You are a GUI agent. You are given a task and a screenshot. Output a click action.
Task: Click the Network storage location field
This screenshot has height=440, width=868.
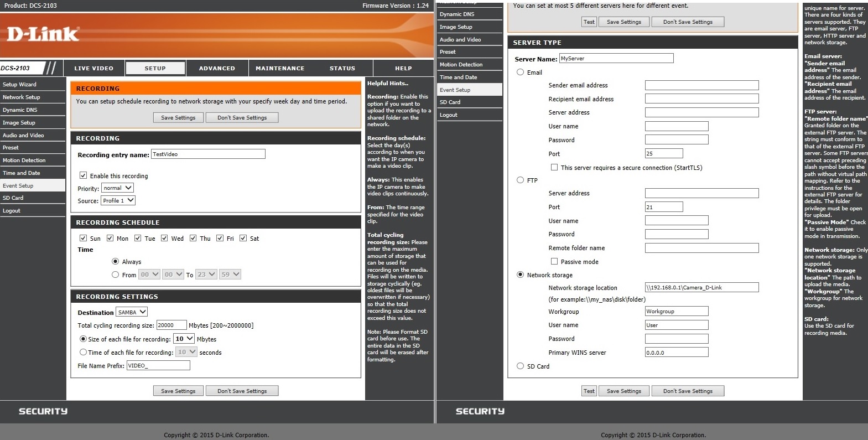click(701, 287)
